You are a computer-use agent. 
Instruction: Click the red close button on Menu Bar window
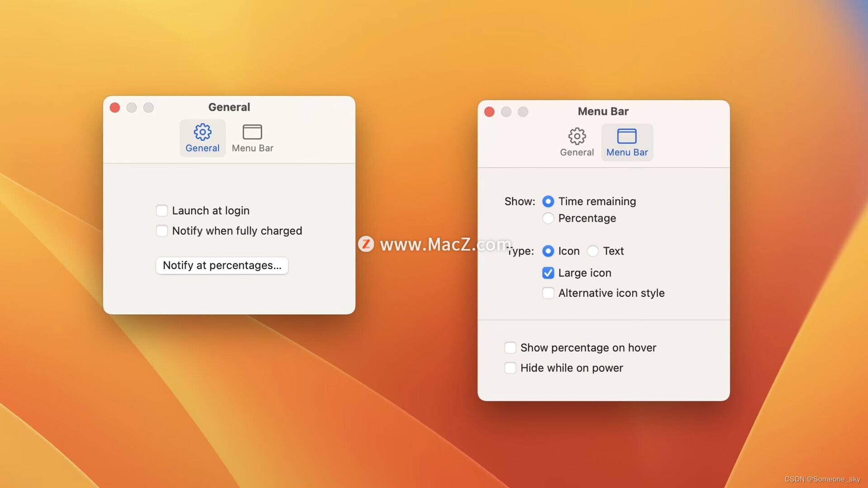[x=489, y=112]
